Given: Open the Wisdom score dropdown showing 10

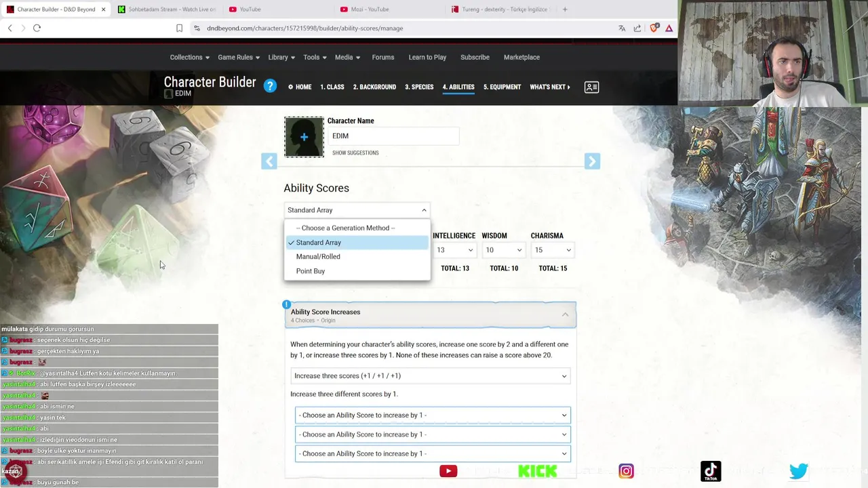Looking at the screenshot, I should click(x=503, y=250).
